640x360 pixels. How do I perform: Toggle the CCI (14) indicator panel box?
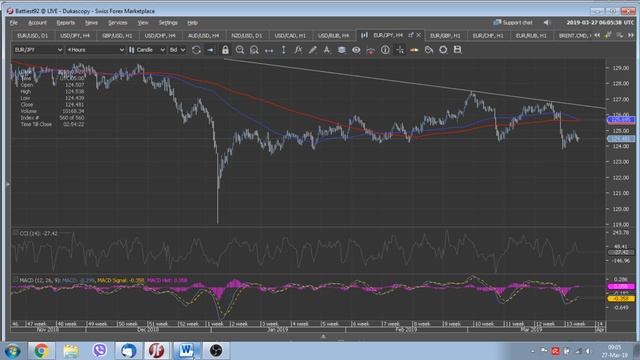coord(16,233)
